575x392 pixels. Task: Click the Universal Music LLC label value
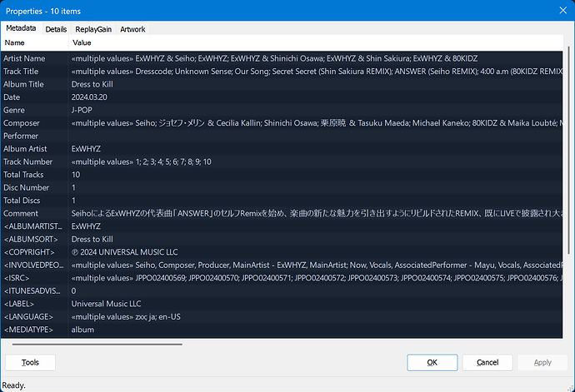[106, 304]
